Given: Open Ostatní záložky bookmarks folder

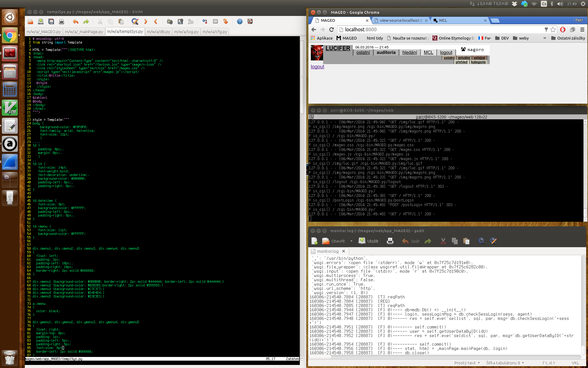Looking at the screenshot, I should [568, 38].
